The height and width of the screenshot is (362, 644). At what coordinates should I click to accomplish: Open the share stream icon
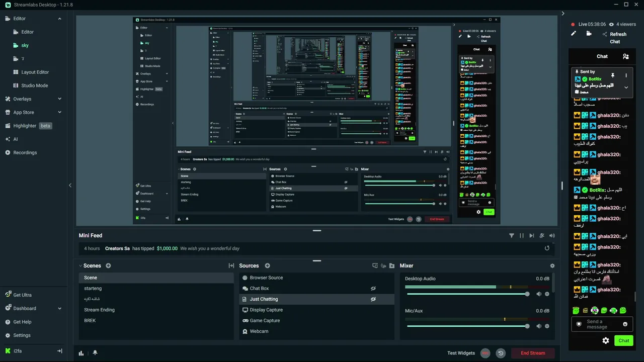[604, 34]
